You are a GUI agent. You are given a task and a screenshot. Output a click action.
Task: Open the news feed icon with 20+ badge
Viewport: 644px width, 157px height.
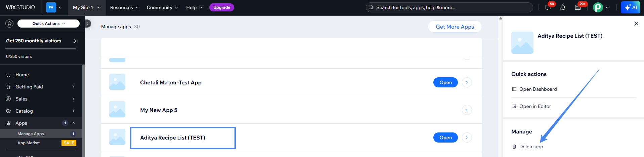[578, 7]
